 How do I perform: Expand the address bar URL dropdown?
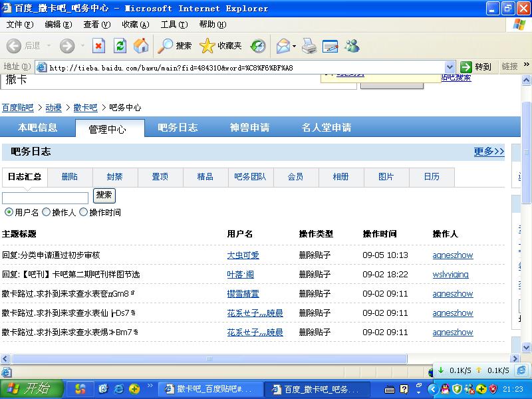(x=450, y=67)
